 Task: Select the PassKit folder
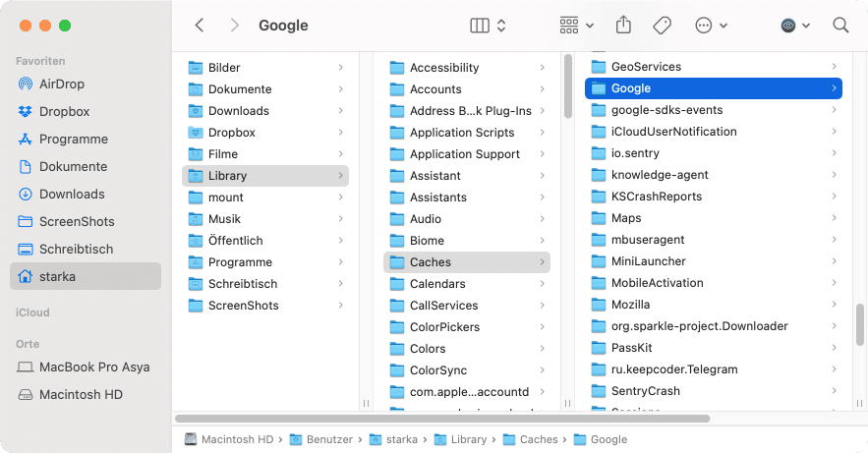[714, 348]
